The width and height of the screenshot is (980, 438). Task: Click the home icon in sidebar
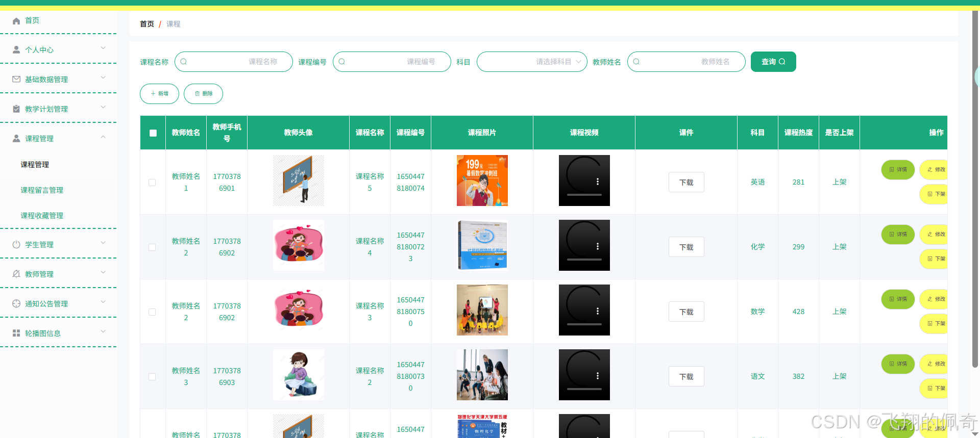click(x=16, y=20)
